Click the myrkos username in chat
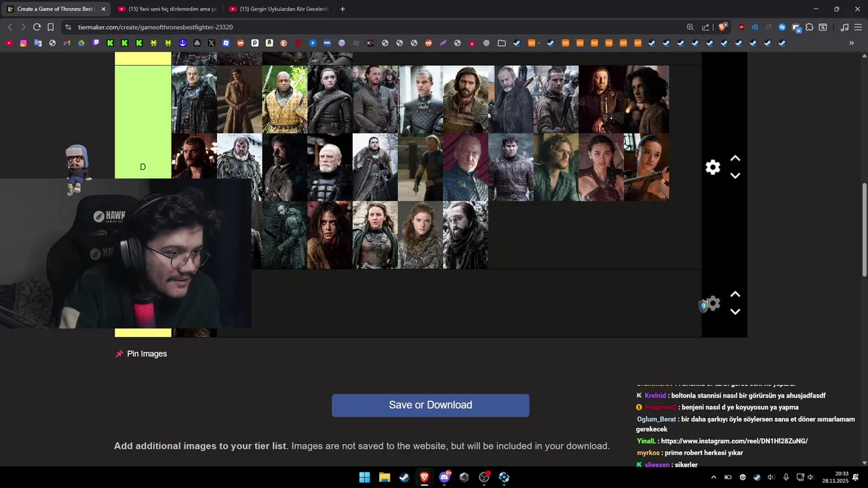Viewport: 868px width, 488px height. 648,453
